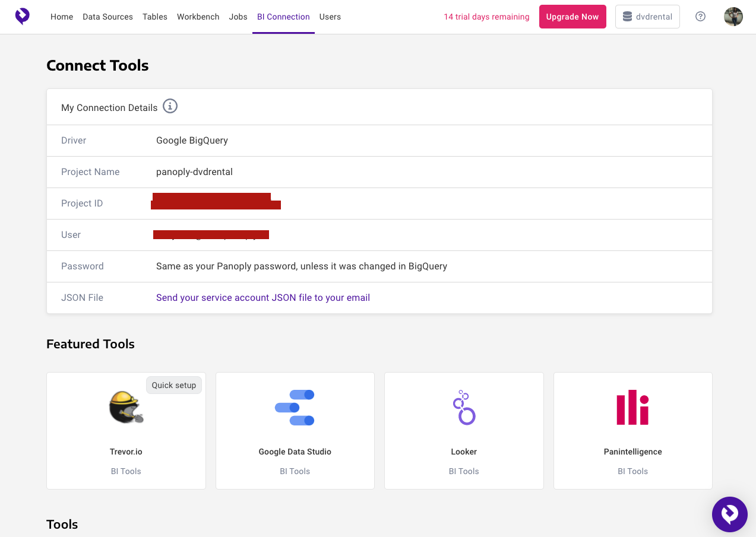Image resolution: width=756 pixels, height=537 pixels.
Task: Click the info icon beside My Connection Details
Action: click(x=170, y=107)
